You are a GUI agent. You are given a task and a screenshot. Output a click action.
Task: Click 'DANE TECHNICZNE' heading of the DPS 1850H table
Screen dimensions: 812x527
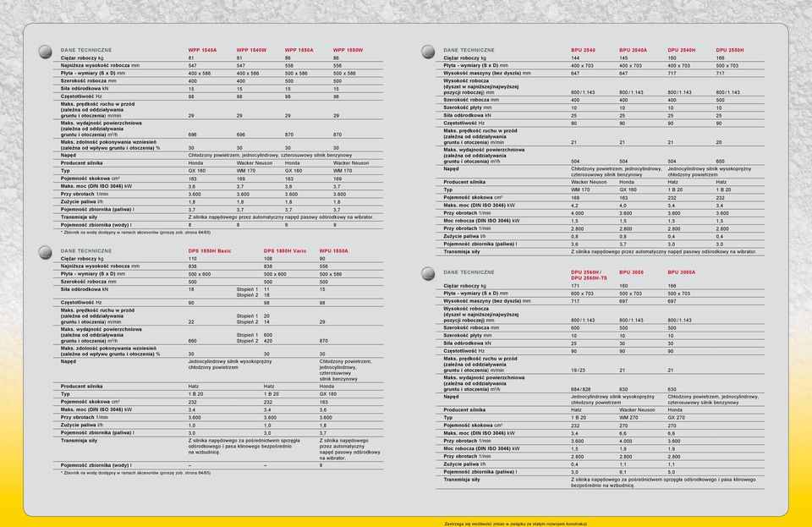click(86, 251)
